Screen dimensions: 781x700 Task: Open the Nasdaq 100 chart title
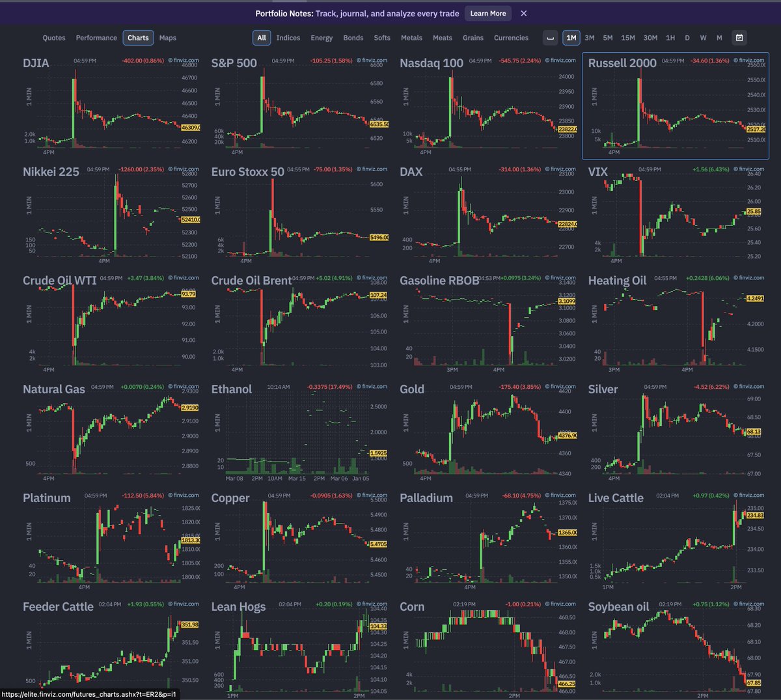point(432,63)
